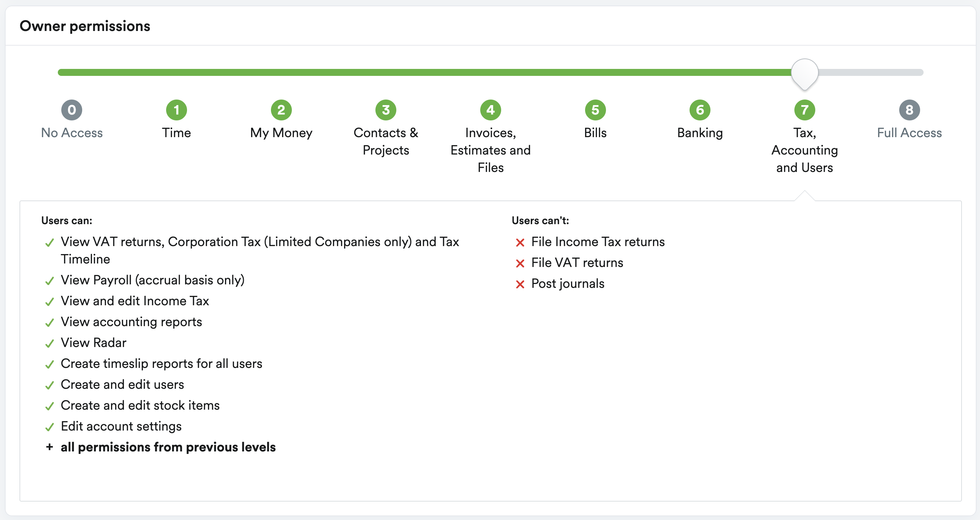Click the Banking label

700,133
